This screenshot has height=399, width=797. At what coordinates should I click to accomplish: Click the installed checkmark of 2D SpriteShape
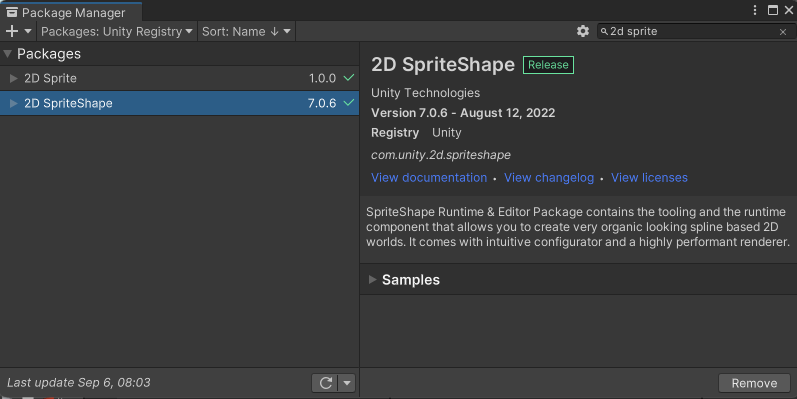(x=349, y=103)
